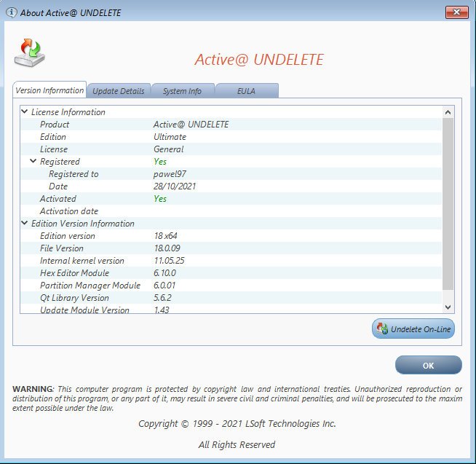Click the Active@ UNDELETE drive logo icon
Screen dimensions: 476x464
tap(29, 52)
